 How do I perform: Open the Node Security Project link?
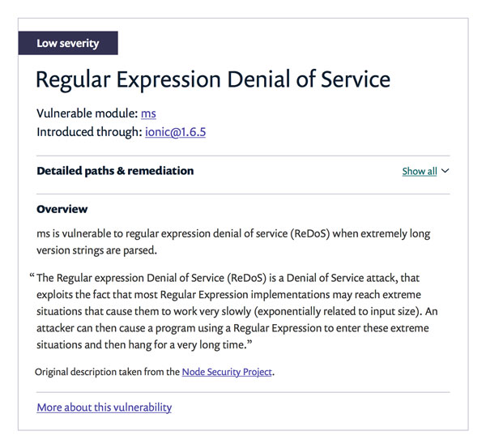(x=227, y=372)
